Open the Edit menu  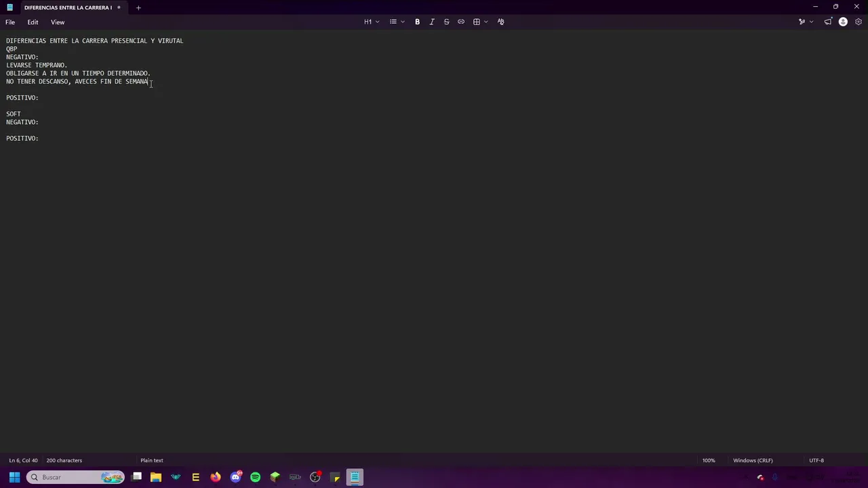(x=33, y=22)
